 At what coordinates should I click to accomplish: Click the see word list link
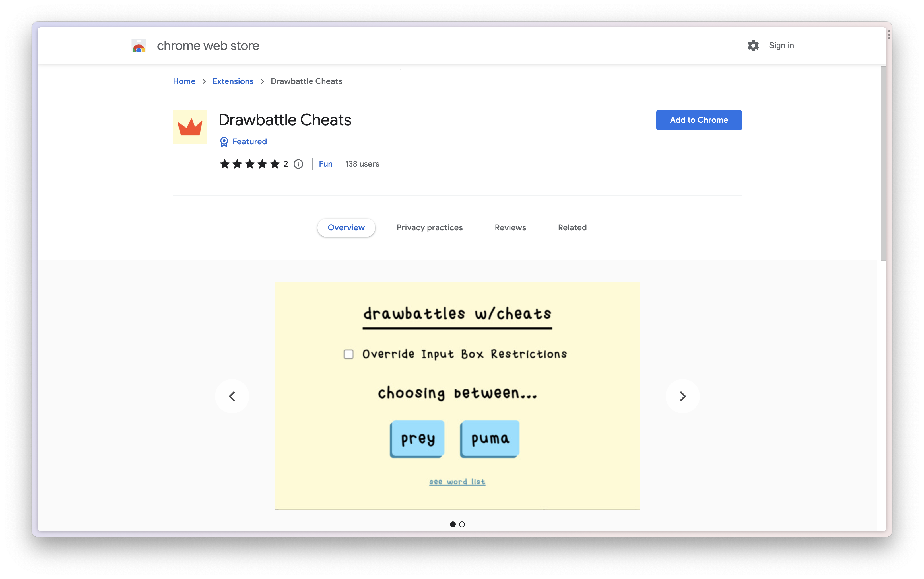[457, 482]
